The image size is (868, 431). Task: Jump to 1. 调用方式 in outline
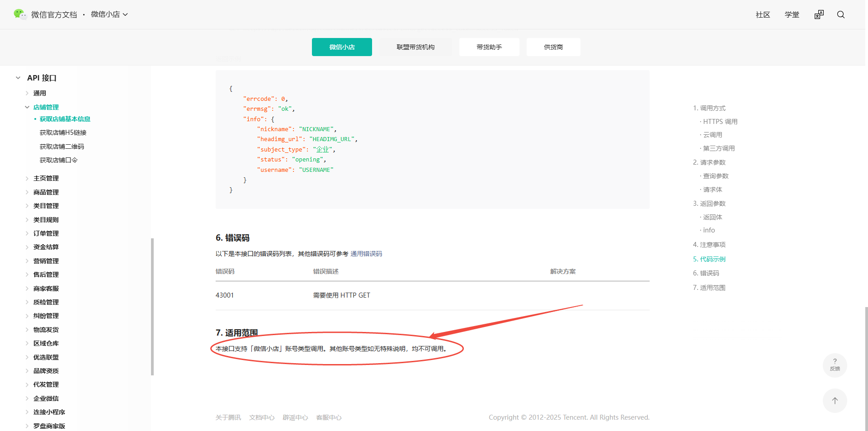pos(709,108)
